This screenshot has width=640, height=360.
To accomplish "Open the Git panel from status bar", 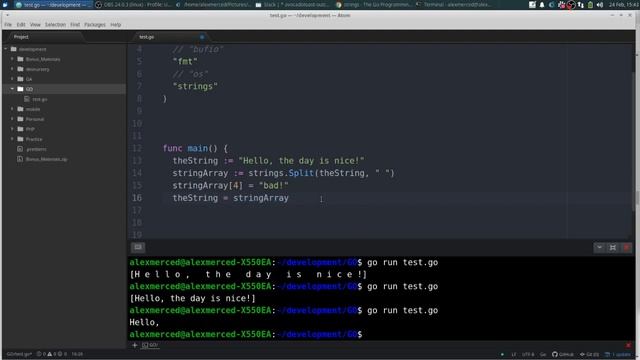I will (589, 354).
